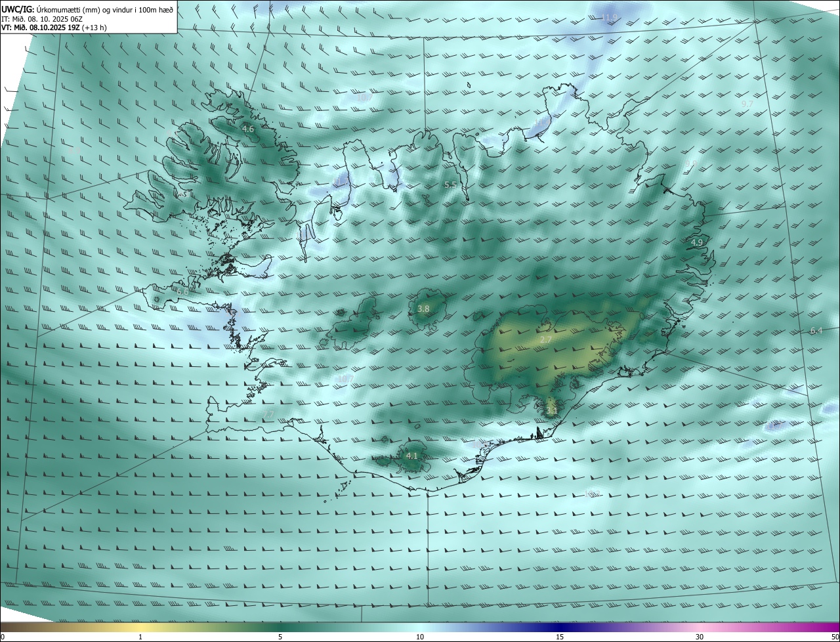Click the 9.7 value label in the northeast sea
The height and width of the screenshot is (642, 840).
747,104
